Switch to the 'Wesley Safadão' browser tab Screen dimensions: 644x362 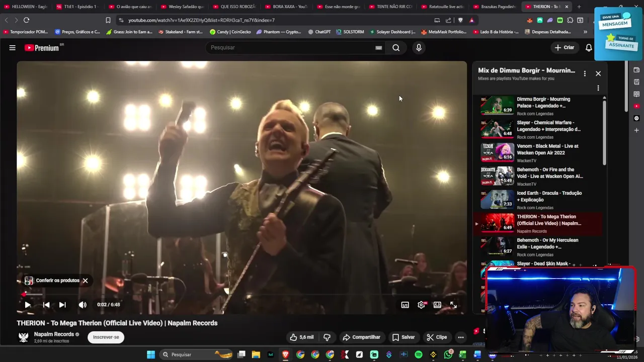182,7
